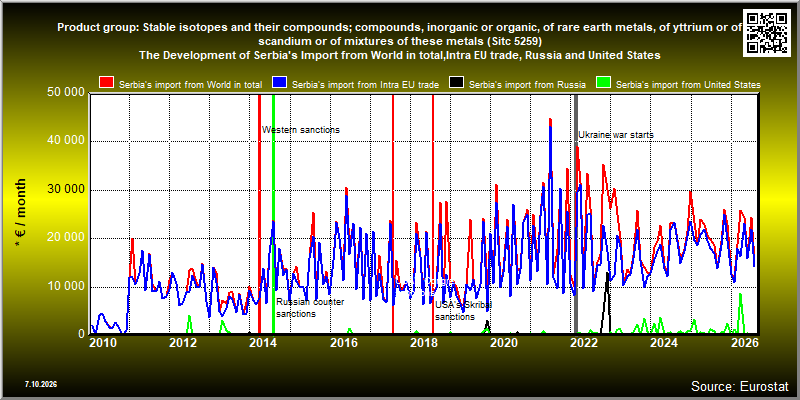Screen dimensions: 800x400
Task: Select legend text "Serbia's import from Intra EU trade"
Action: click(x=365, y=85)
